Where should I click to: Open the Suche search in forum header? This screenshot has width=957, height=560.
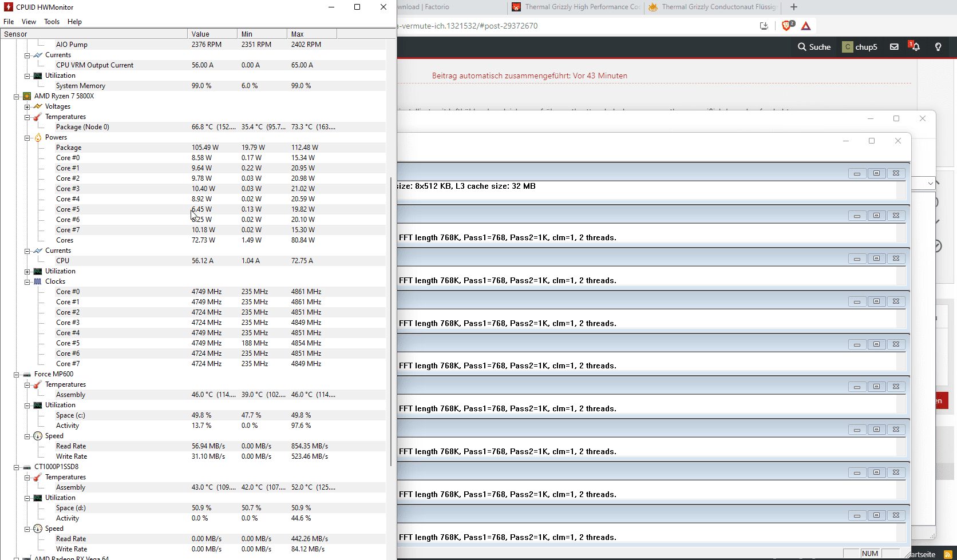[814, 47]
